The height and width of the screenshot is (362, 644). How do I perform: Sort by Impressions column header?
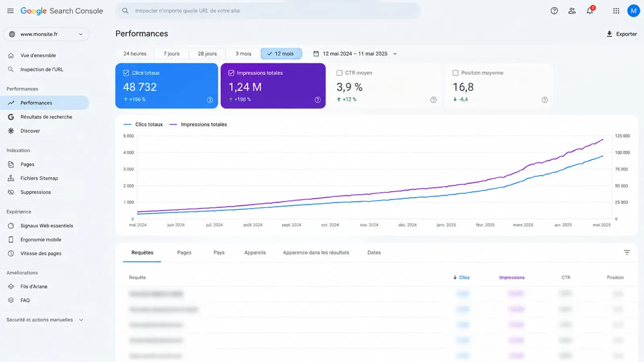(512, 278)
